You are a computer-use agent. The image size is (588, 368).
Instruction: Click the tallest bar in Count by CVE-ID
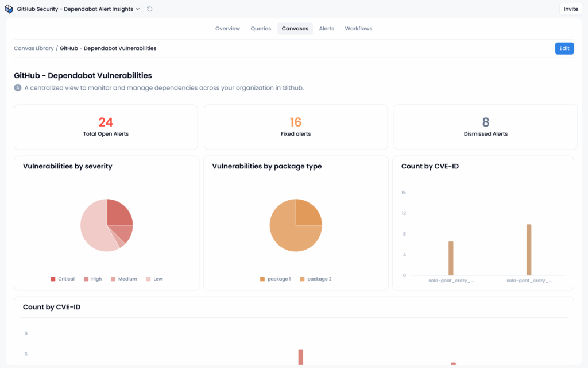(x=529, y=250)
